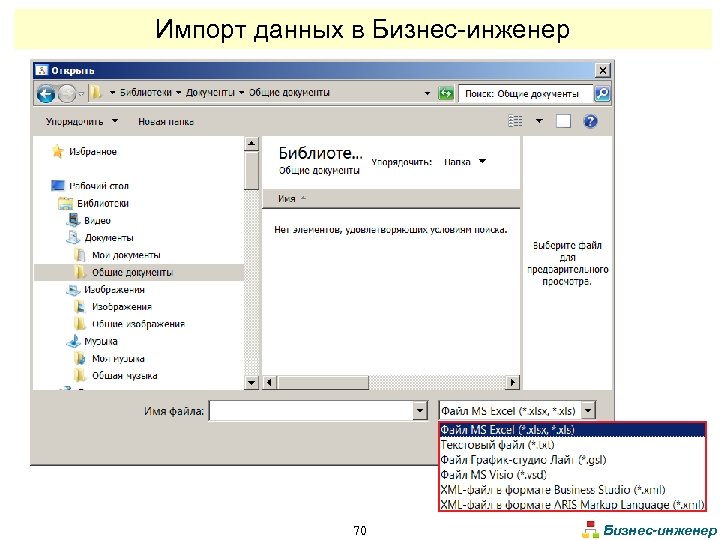Click the Видео library icon
720x540 pixels.
73,220
